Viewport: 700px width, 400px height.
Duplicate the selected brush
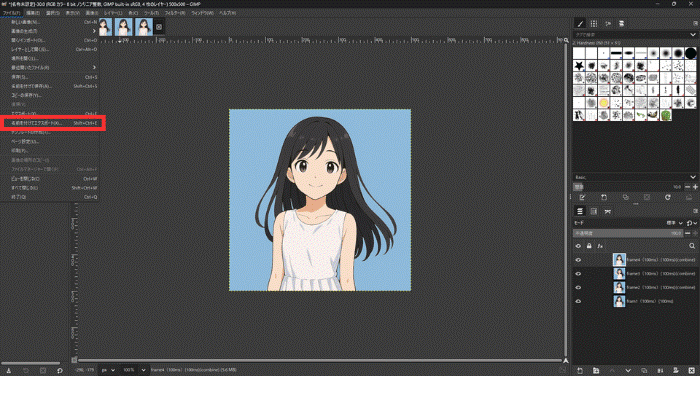pos(625,197)
